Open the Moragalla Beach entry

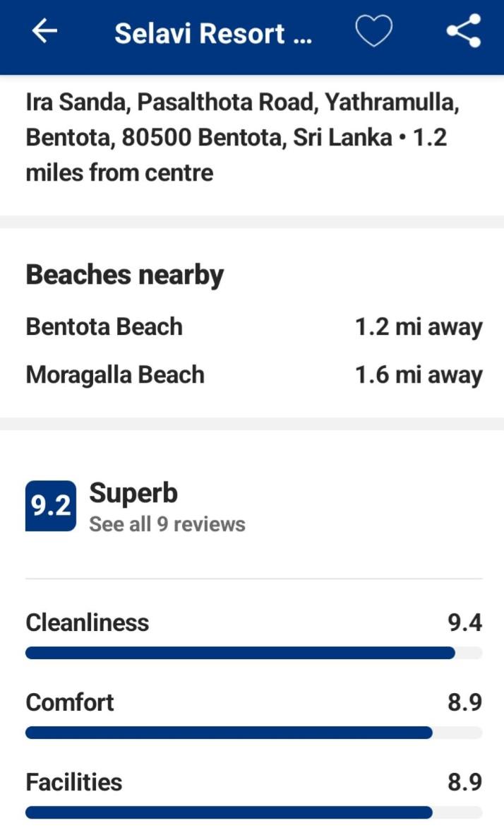click(x=115, y=374)
